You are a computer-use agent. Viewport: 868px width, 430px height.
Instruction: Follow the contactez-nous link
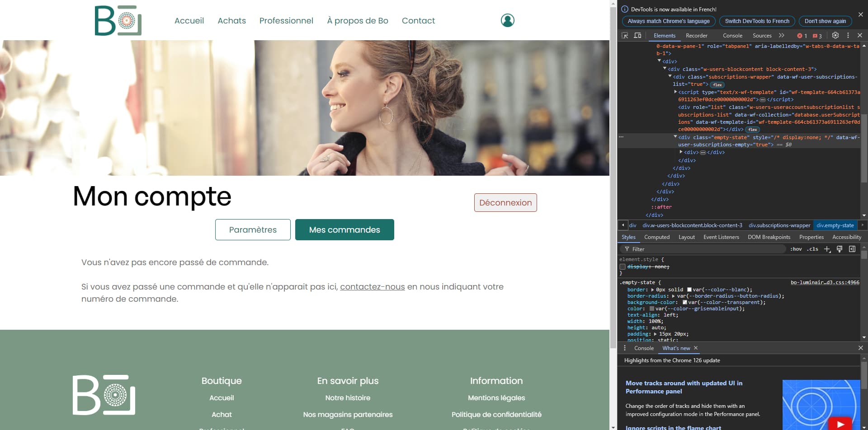click(373, 287)
